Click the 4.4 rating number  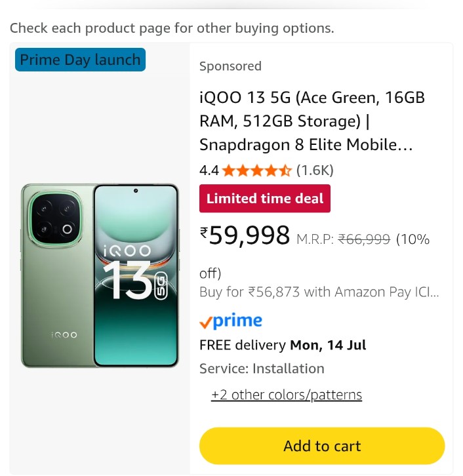[x=209, y=170]
